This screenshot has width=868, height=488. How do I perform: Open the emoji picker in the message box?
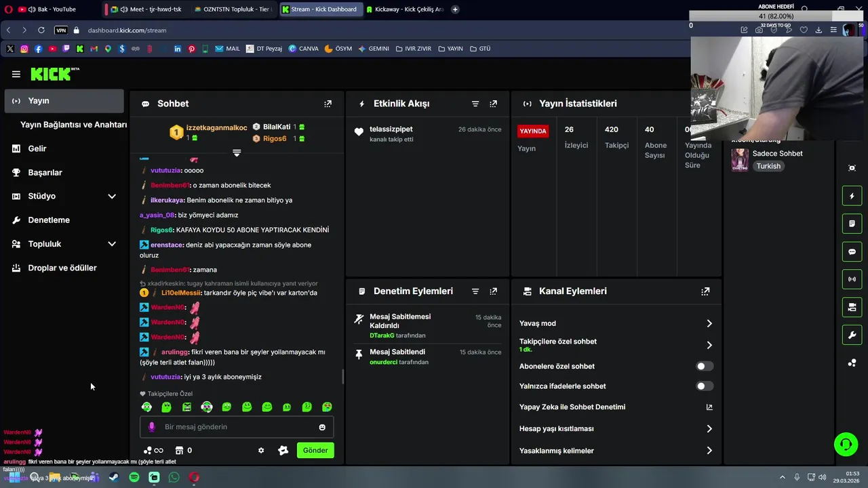(x=322, y=427)
